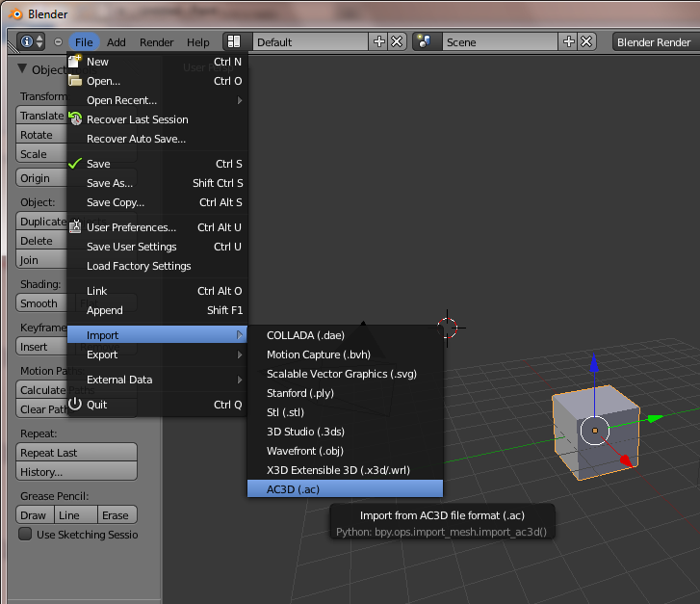This screenshot has width=700, height=604.
Task: Select Recover Last Session
Action: [x=157, y=119]
